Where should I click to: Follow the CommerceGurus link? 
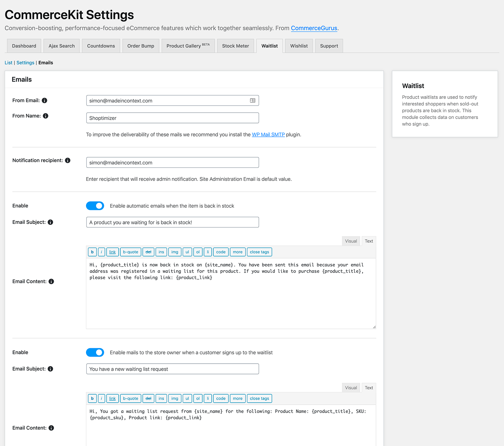pos(314,28)
